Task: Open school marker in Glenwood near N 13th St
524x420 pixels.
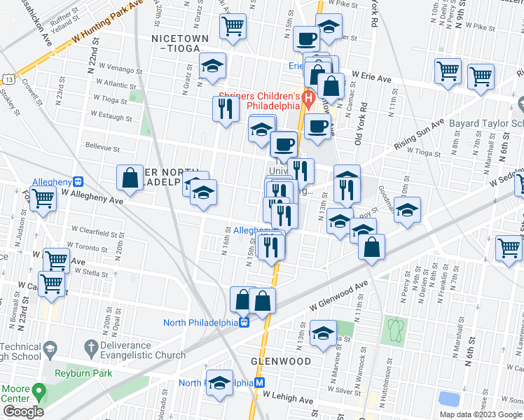Action: click(323, 333)
